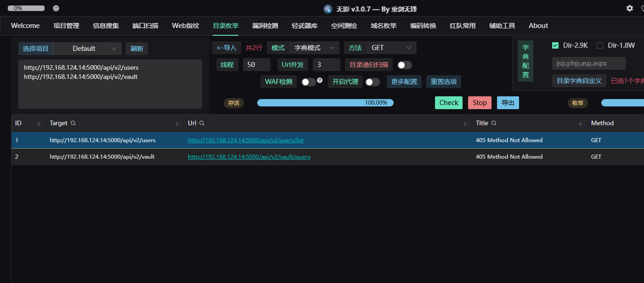The height and width of the screenshot is (283, 644).
Task: Open the Default project dropdown
Action: click(87, 49)
